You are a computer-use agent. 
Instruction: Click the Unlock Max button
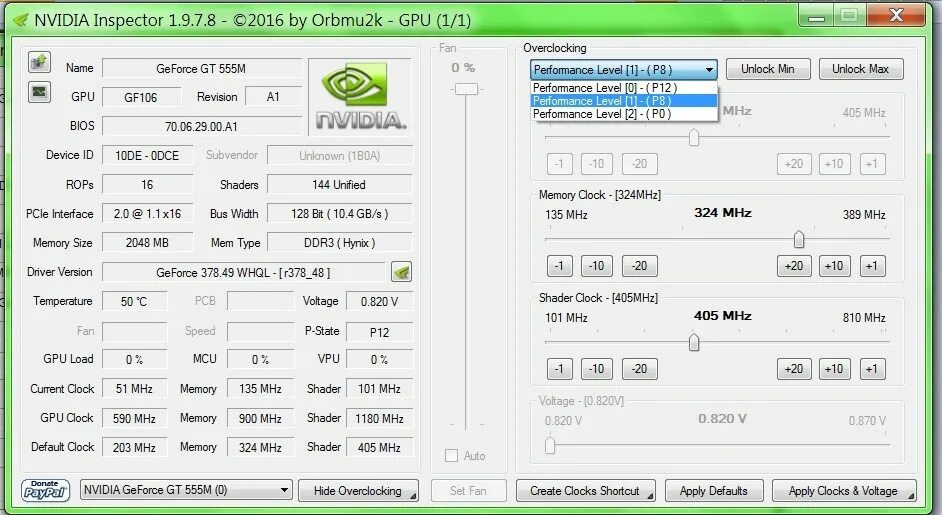[860, 69]
